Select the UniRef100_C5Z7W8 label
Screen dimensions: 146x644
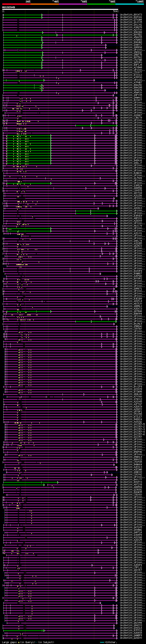click(x=131, y=60)
